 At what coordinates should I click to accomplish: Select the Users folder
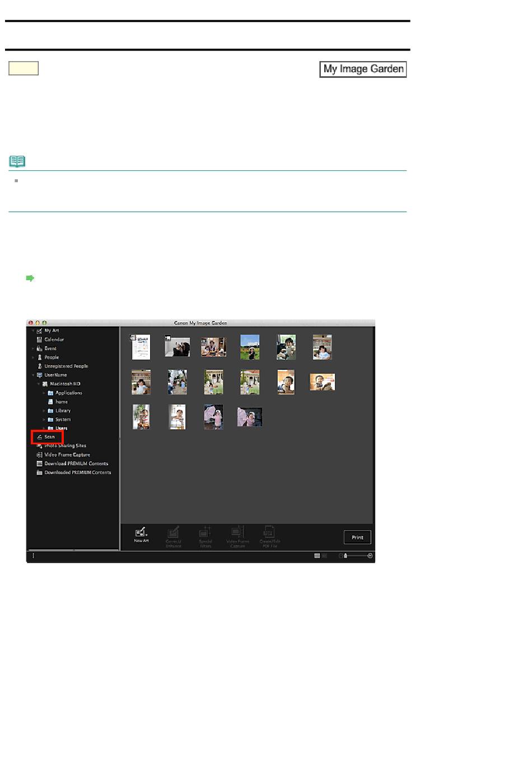tap(57, 428)
